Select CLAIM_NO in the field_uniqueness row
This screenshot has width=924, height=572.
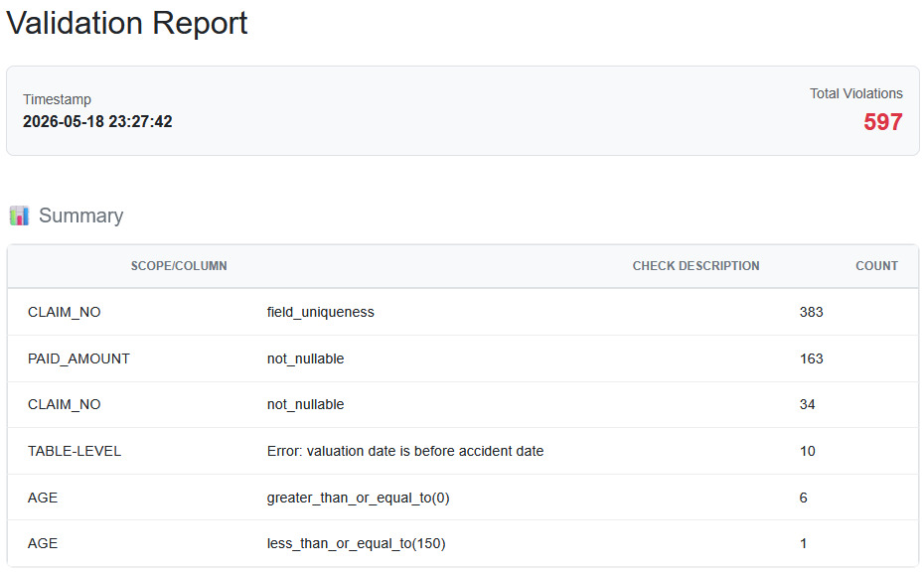(x=65, y=312)
